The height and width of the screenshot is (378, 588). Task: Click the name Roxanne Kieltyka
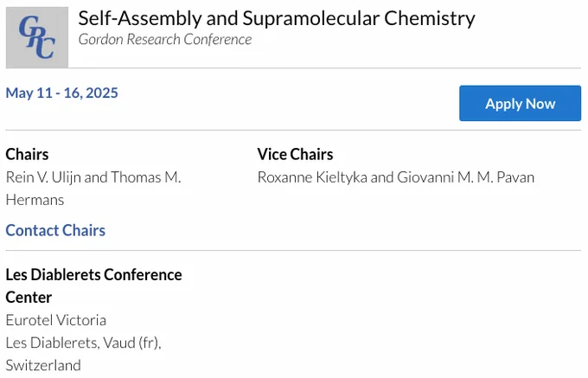(312, 177)
